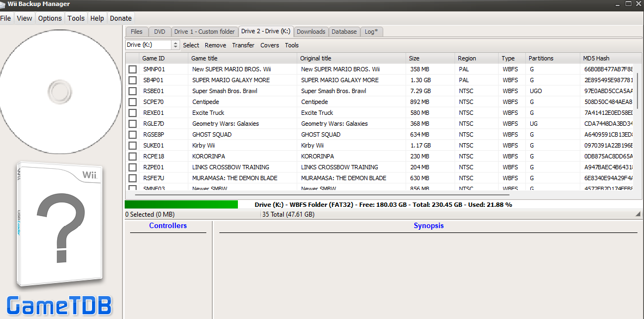The width and height of the screenshot is (644, 319).
Task: Click the Wii question-mark cover placeholder
Action: pyautogui.click(x=59, y=224)
